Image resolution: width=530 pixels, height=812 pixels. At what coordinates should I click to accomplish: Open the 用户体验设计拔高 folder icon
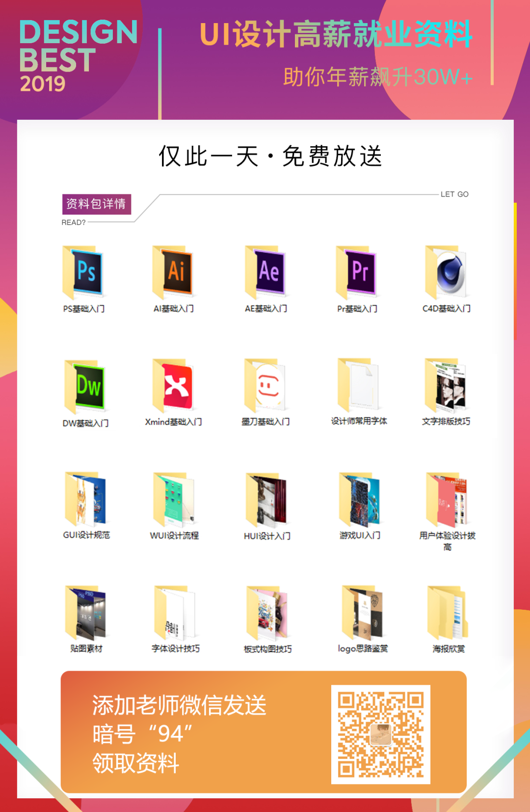tap(447, 499)
